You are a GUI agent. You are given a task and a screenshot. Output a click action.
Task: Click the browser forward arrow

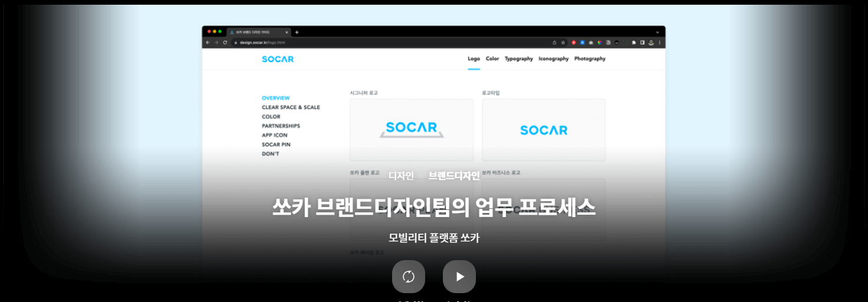(216, 42)
